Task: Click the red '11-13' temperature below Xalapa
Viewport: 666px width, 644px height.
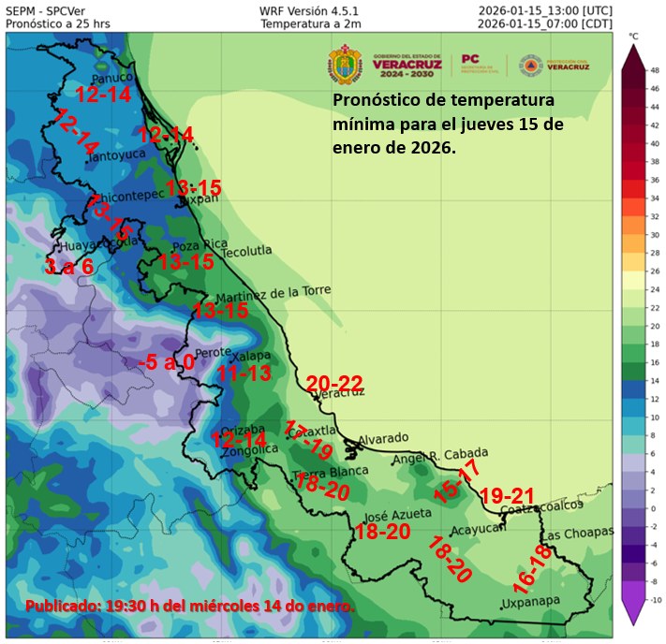Action: tap(244, 373)
